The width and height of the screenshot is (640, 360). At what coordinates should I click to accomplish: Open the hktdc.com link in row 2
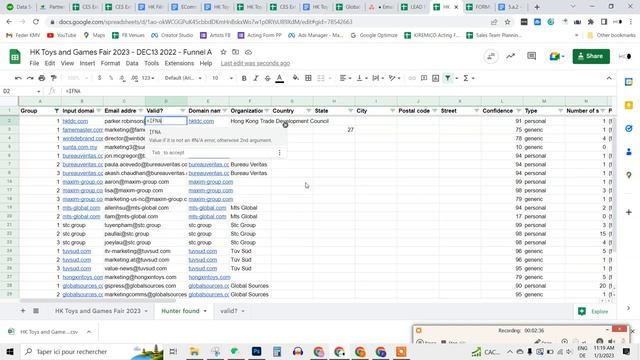(x=75, y=121)
